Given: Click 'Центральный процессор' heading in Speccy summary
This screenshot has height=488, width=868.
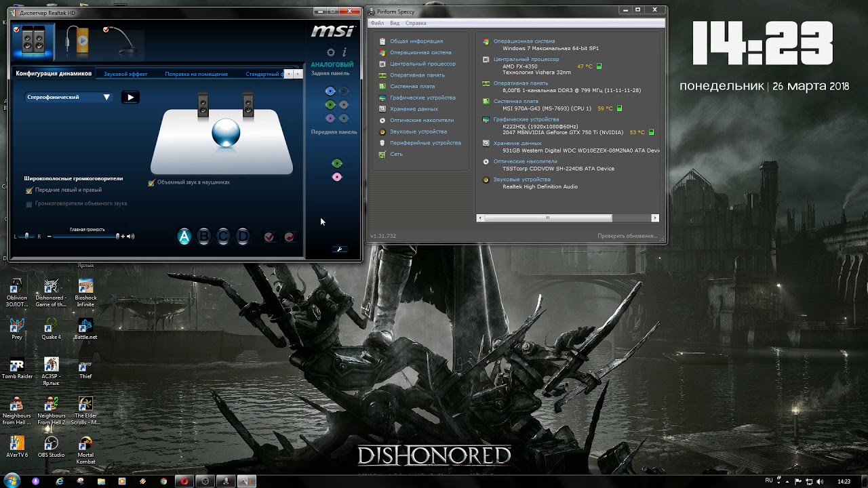Looking at the screenshot, I should (526, 59).
